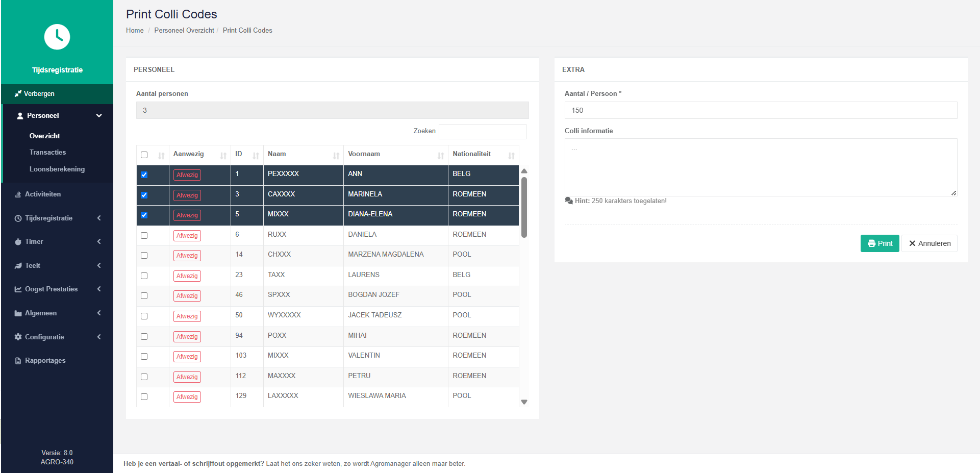This screenshot has width=980, height=473.
Task: Expand the Algemeen menu chevron
Action: [x=99, y=313]
